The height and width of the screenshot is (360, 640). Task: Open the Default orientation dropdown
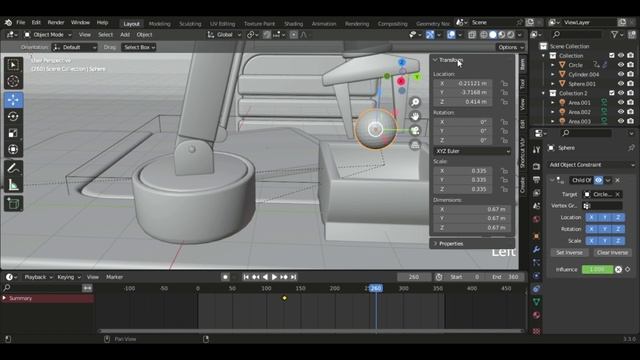click(x=74, y=47)
